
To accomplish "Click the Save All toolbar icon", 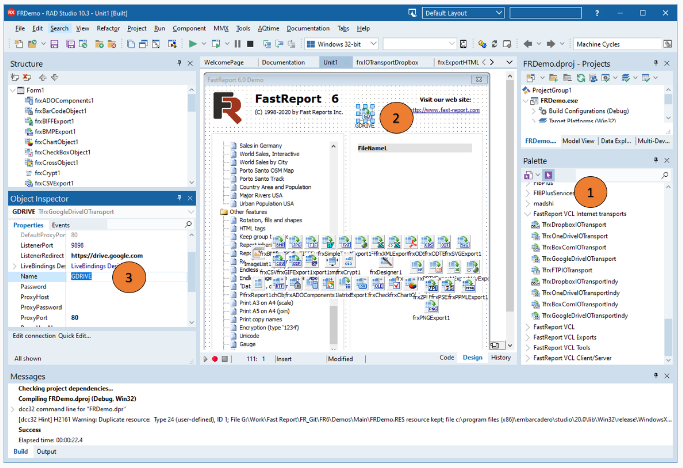I will [70, 44].
